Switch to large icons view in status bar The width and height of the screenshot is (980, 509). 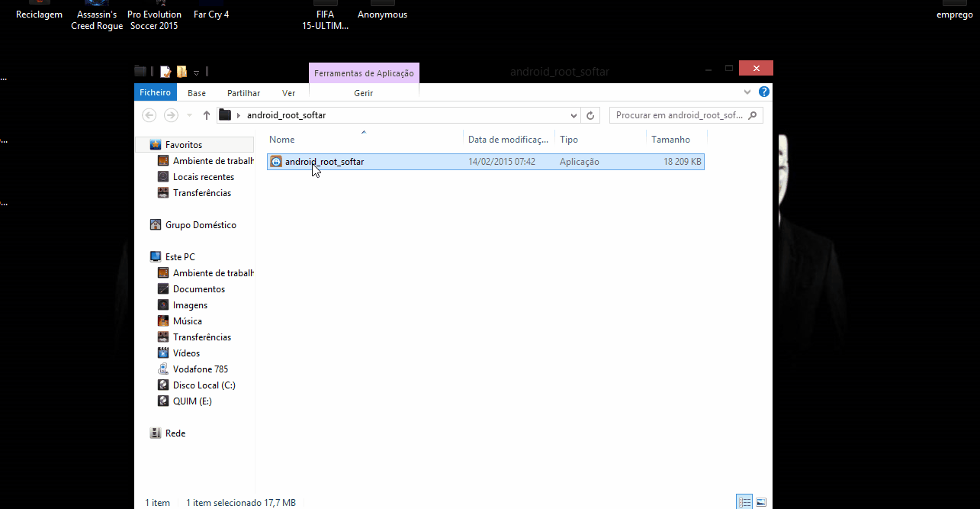point(760,502)
